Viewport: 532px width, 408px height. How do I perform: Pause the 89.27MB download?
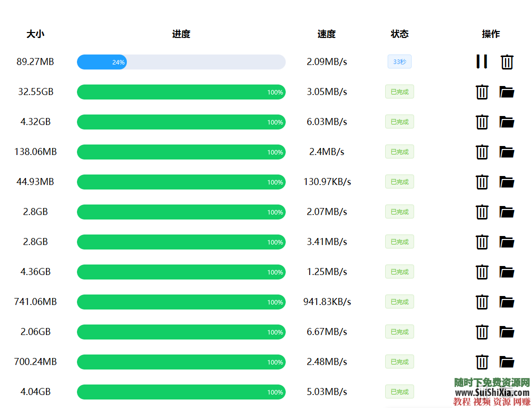pos(482,62)
